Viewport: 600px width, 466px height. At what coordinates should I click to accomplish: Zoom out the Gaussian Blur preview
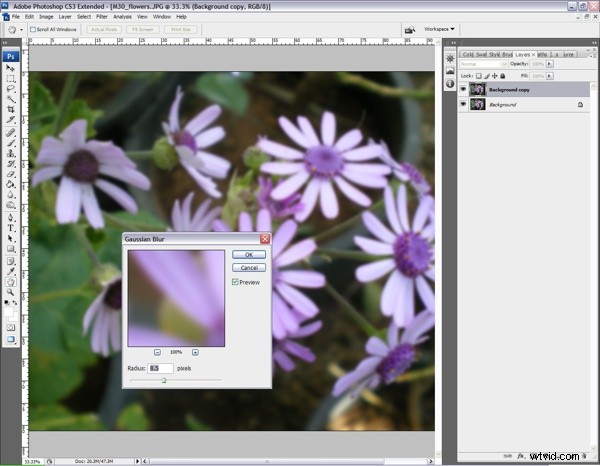click(x=157, y=352)
